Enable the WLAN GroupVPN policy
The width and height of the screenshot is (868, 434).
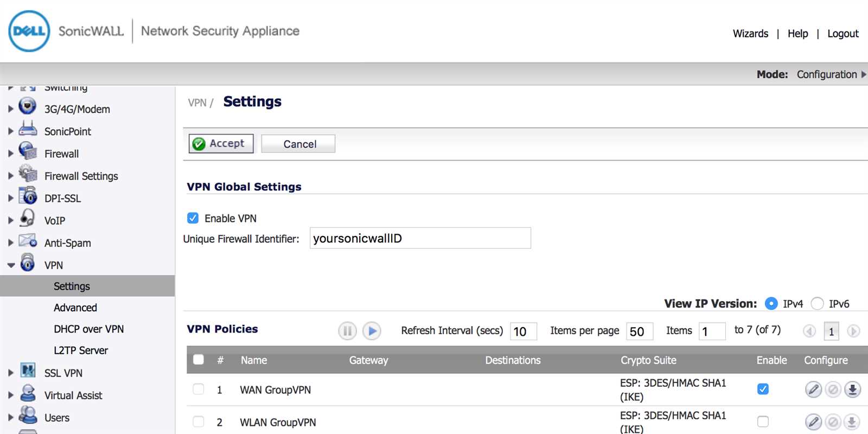coord(763,422)
